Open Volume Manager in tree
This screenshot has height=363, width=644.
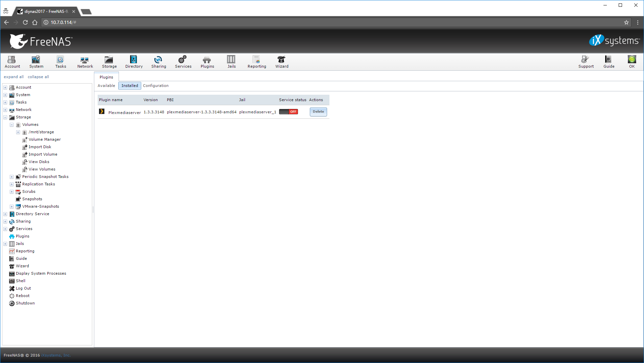(x=45, y=139)
